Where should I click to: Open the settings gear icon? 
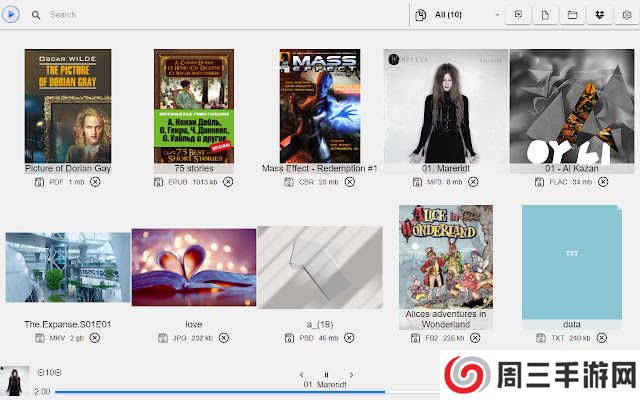[x=627, y=15]
